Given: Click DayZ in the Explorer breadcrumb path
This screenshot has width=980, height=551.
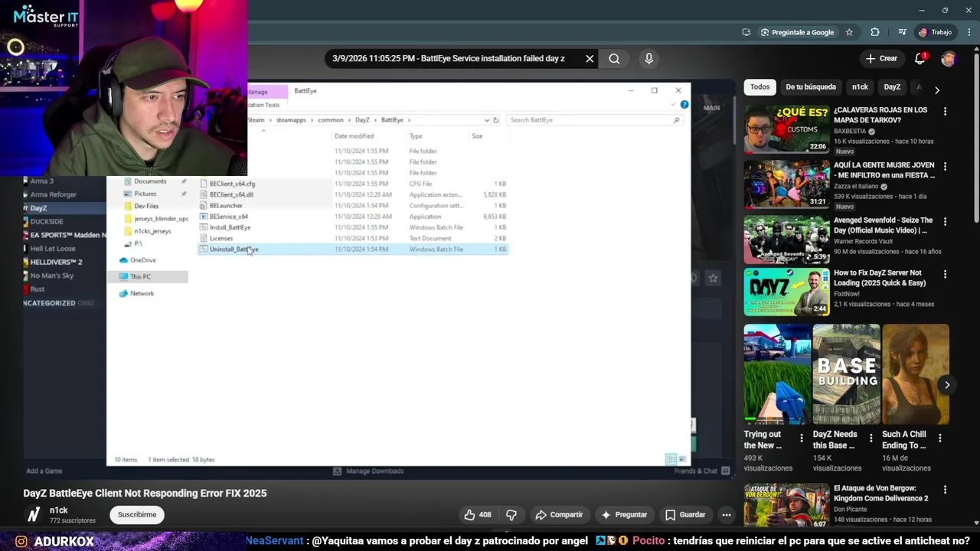Looking at the screenshot, I should click(362, 120).
